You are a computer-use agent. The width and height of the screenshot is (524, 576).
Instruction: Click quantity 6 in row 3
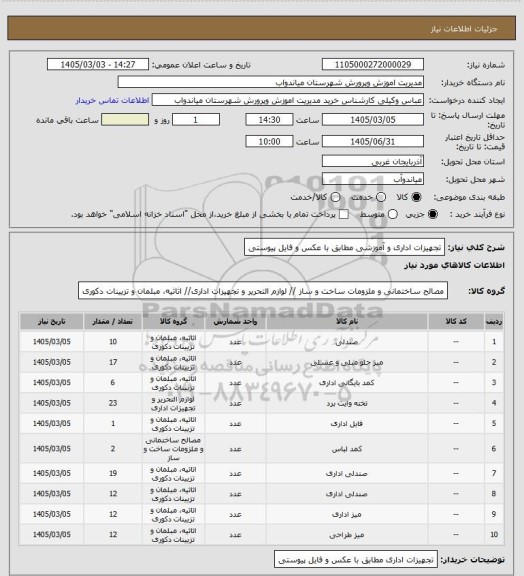pos(113,383)
